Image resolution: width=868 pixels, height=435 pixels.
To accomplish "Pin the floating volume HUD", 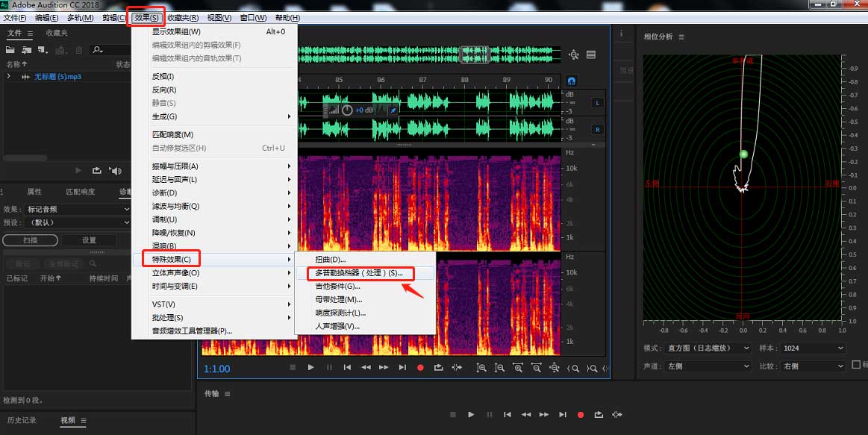I will point(393,110).
